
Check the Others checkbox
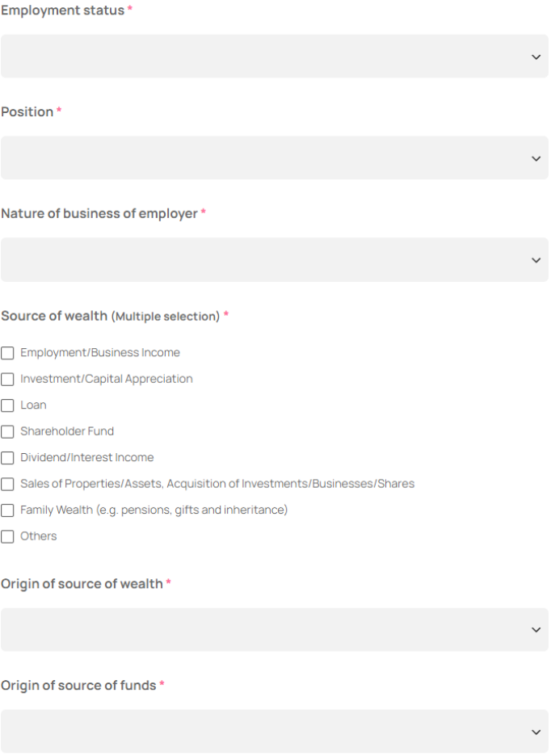click(x=7, y=536)
